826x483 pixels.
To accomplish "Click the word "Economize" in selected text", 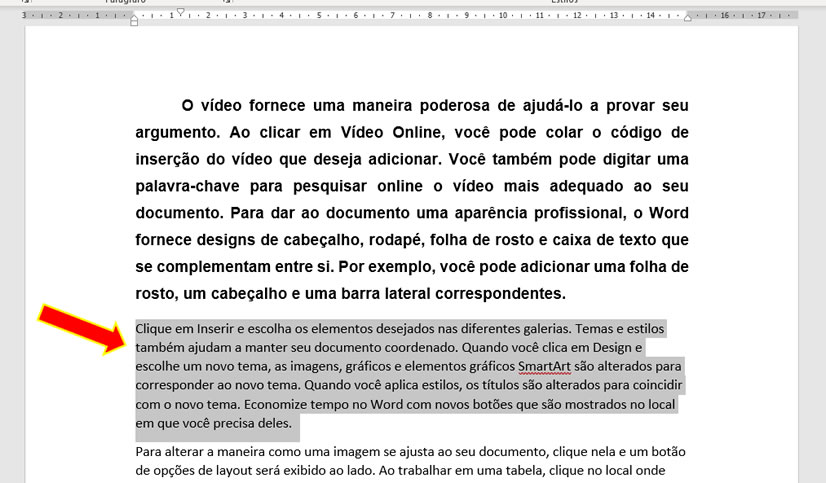I will (x=275, y=405).
